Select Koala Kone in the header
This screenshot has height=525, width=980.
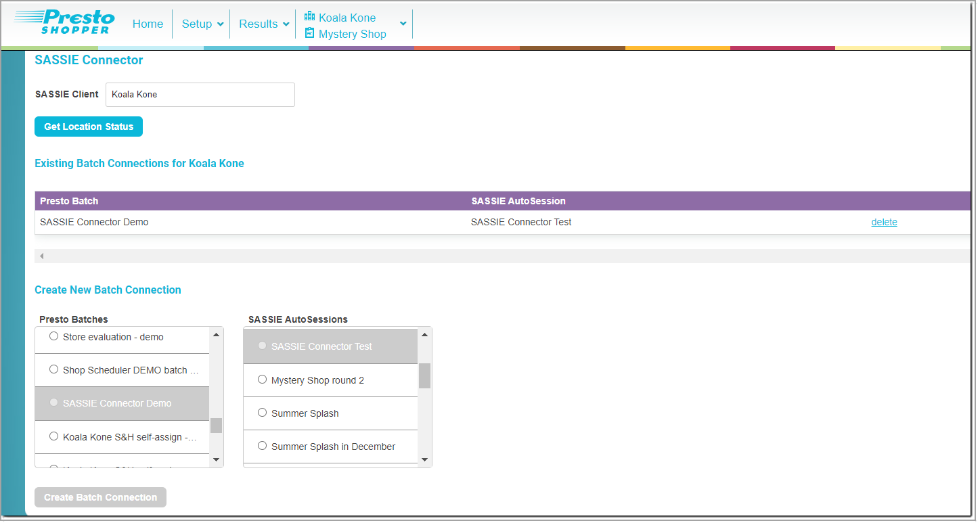click(x=347, y=18)
